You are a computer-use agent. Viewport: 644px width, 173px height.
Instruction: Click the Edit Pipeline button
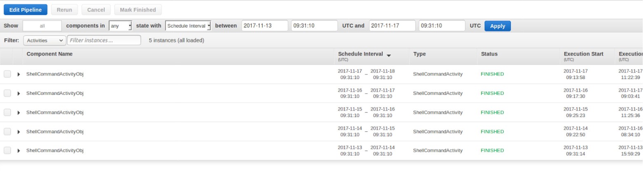[x=26, y=10]
